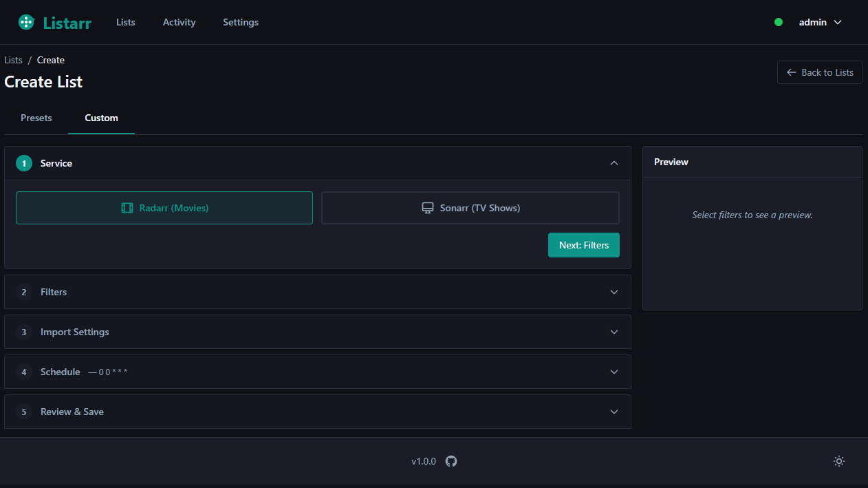
Task: Click the Listarr brand name
Action: coord(67,22)
